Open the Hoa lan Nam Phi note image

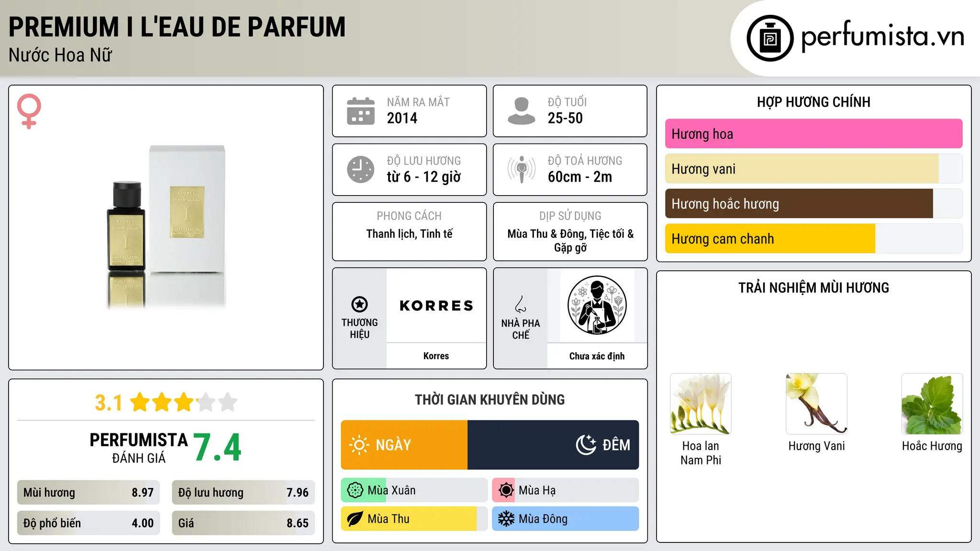pos(701,404)
